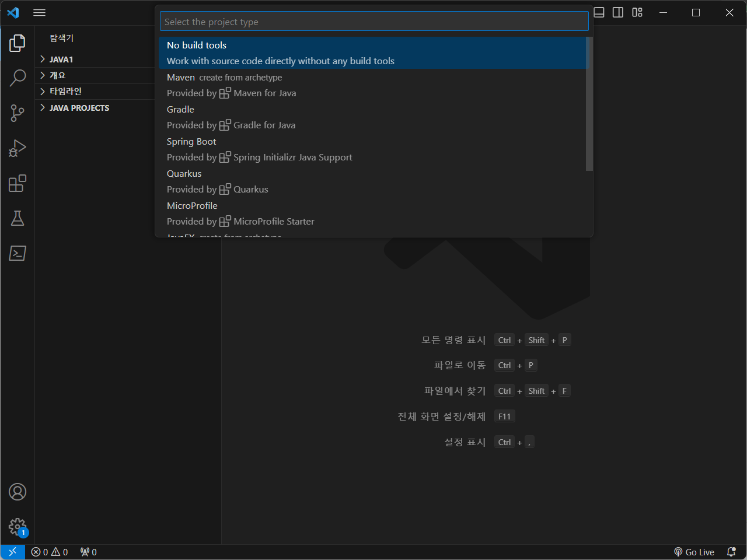The height and width of the screenshot is (560, 747).
Task: Maximize the VS Code window
Action: point(696,12)
